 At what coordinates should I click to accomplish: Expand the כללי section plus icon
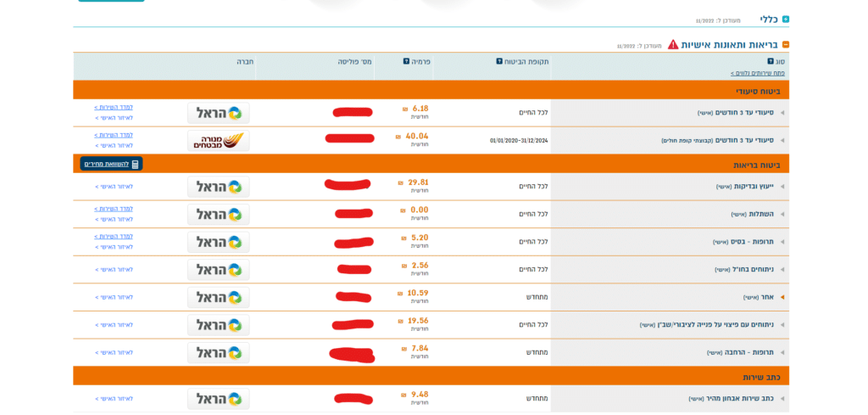click(x=786, y=20)
